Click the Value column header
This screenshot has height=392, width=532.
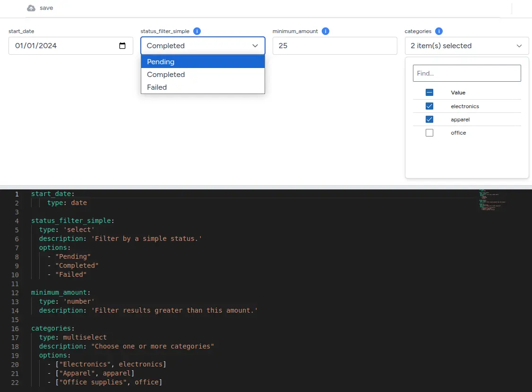pos(458,93)
